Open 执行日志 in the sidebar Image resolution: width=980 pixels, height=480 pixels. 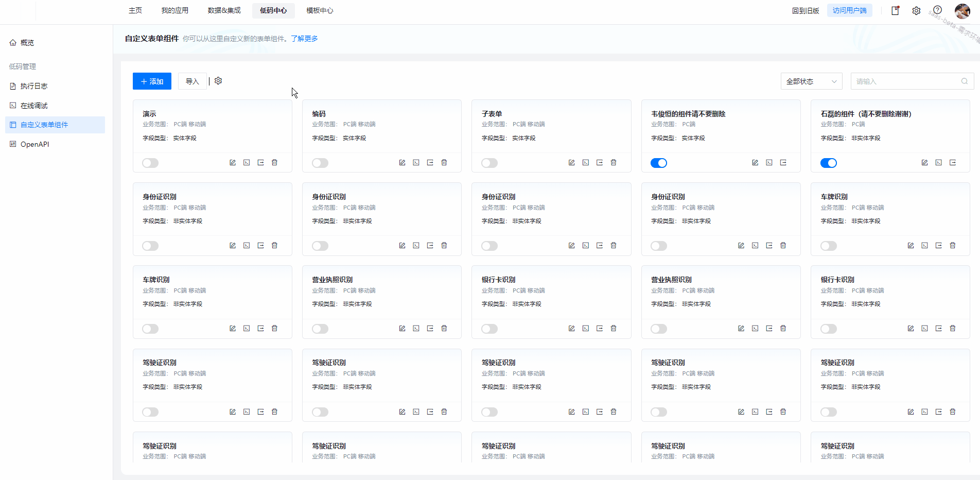tap(34, 86)
